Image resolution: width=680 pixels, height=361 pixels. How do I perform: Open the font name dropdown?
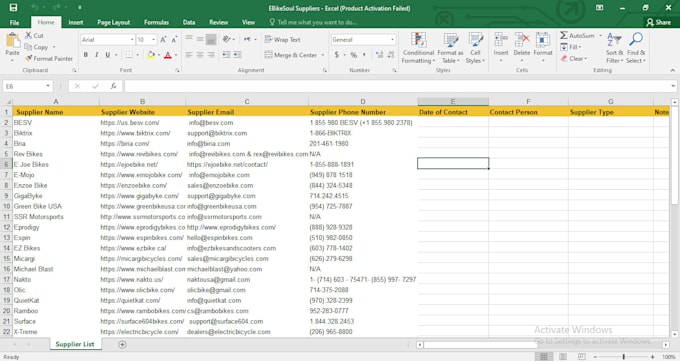tap(132, 39)
